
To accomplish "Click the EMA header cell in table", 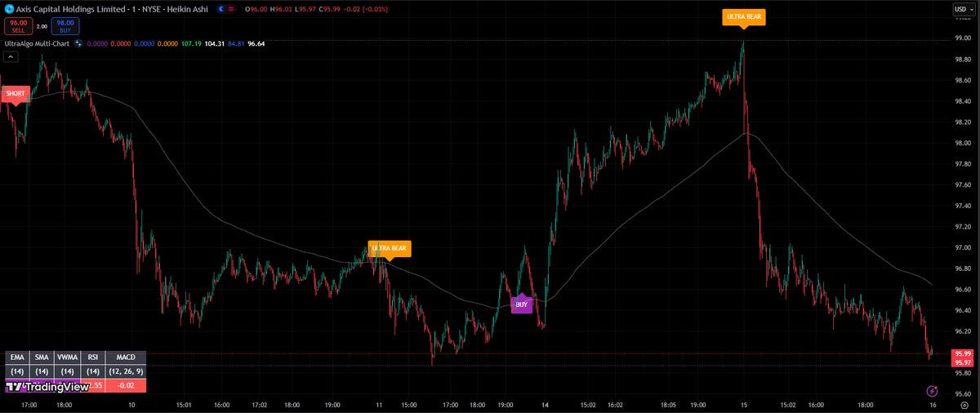I will pyautogui.click(x=16, y=357).
